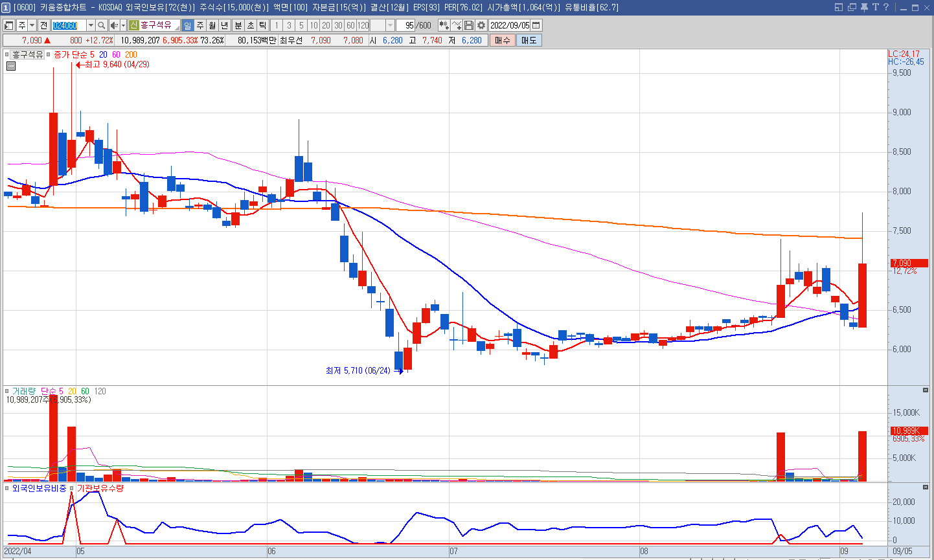This screenshot has width=934, height=560.
Task: Click the 매도 sell button
Action: point(529,40)
